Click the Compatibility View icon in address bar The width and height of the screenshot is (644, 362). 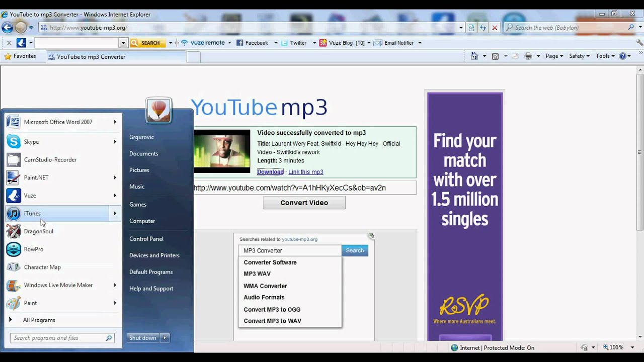[x=471, y=28]
